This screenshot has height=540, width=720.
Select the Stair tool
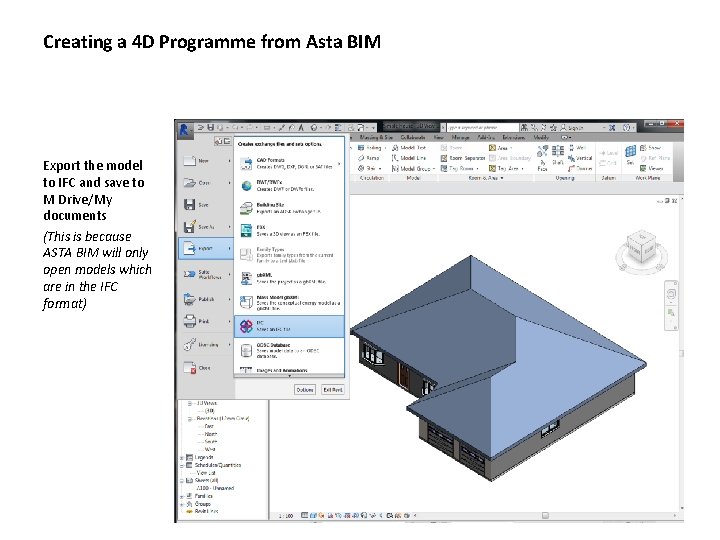tap(370, 169)
